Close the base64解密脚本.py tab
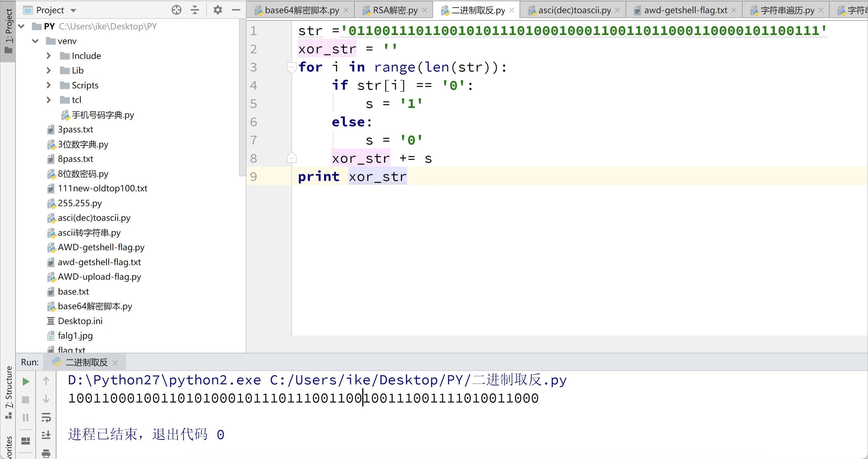The height and width of the screenshot is (459, 868). [x=346, y=10]
